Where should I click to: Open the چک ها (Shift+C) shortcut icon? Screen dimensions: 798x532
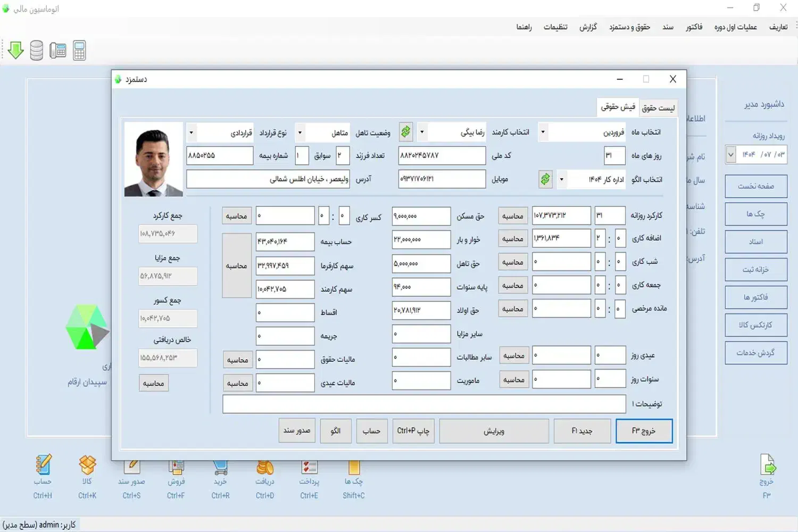point(354,468)
